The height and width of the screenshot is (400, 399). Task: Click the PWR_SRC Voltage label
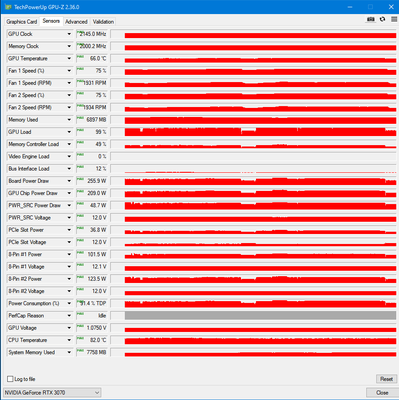point(30,218)
